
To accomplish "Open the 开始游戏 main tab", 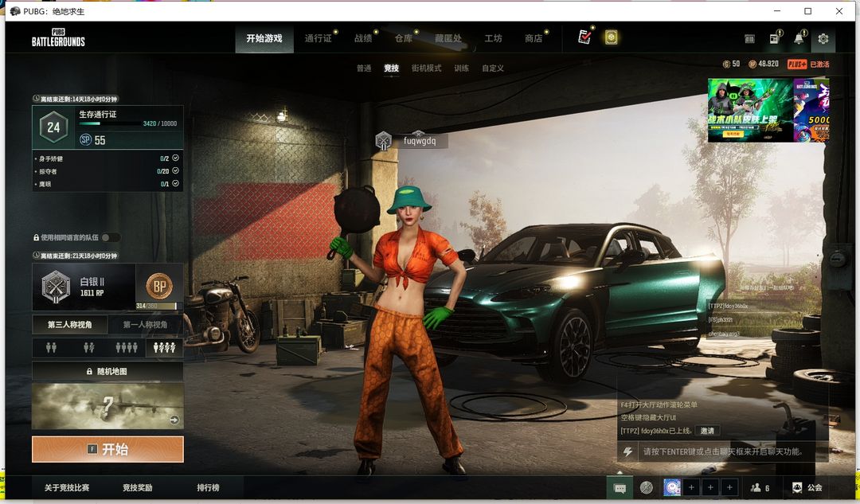I will [x=264, y=38].
